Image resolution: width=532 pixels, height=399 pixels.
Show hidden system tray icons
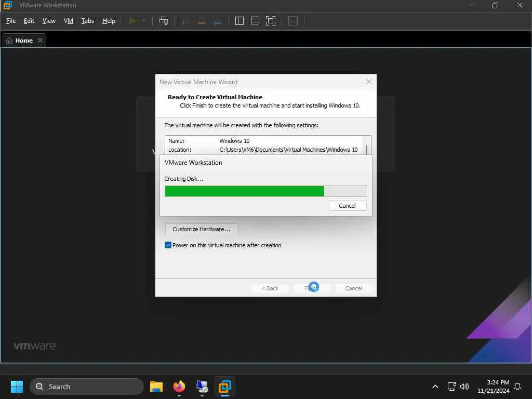[x=435, y=387]
